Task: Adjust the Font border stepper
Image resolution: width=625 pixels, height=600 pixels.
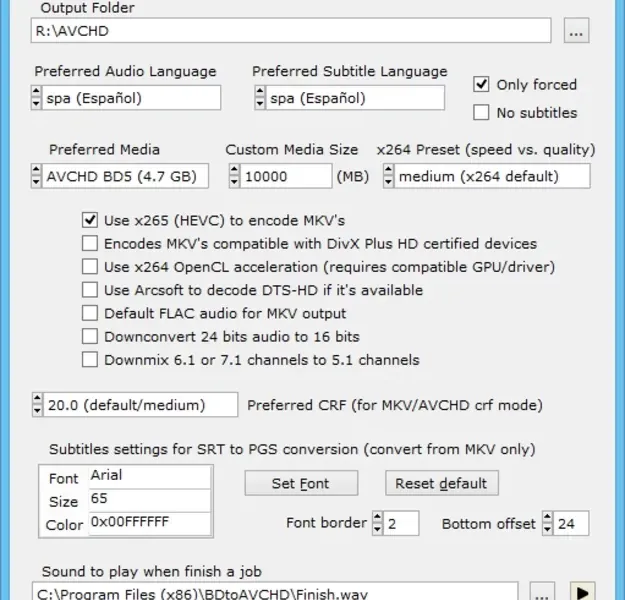Action: [378, 523]
